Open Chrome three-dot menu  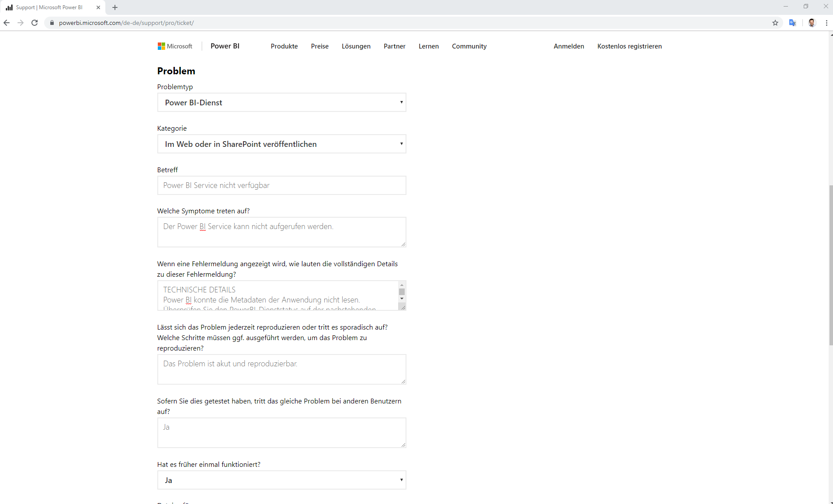pos(826,23)
